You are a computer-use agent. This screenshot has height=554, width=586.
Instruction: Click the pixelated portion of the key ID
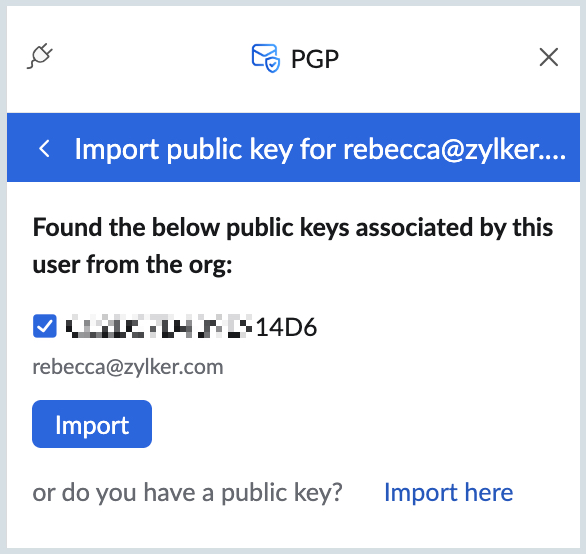click(159, 326)
